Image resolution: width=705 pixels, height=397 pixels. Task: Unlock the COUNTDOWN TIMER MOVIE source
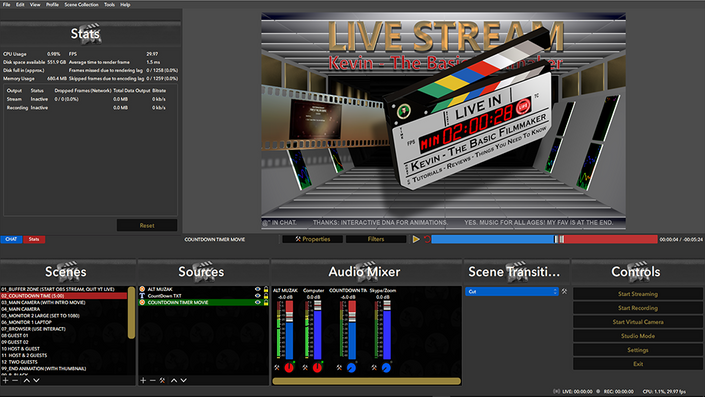[x=266, y=303]
